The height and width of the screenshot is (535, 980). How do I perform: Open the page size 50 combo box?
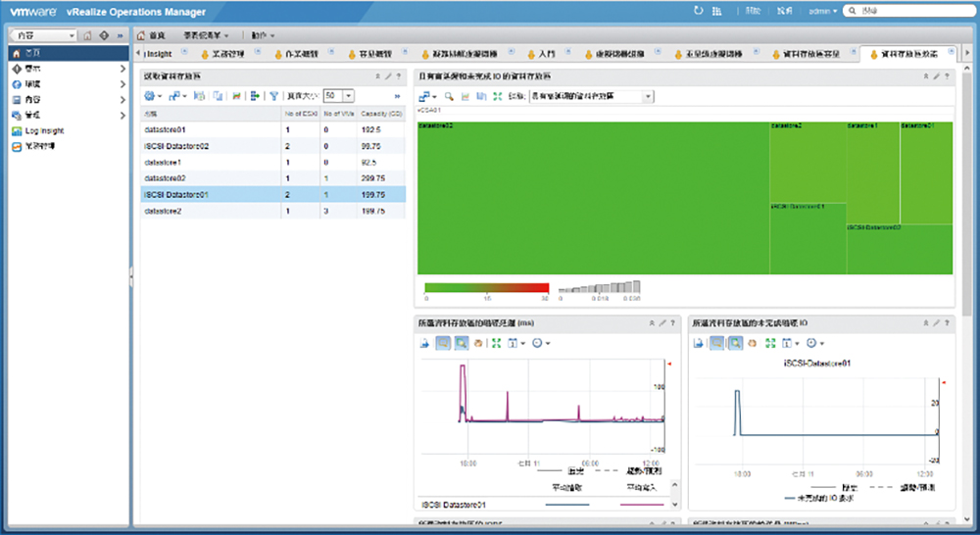point(339,96)
